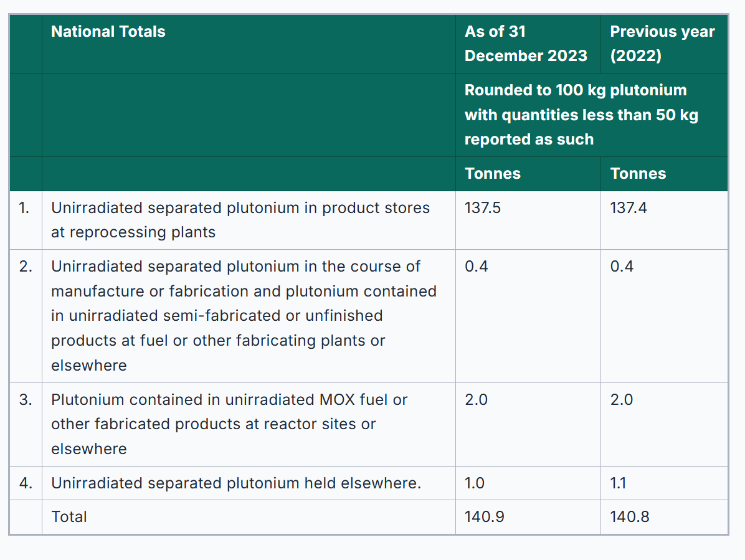Viewport: 745px width, 560px height.
Task: Click the 0.4 value in the 2023 column
Action: coord(477,267)
